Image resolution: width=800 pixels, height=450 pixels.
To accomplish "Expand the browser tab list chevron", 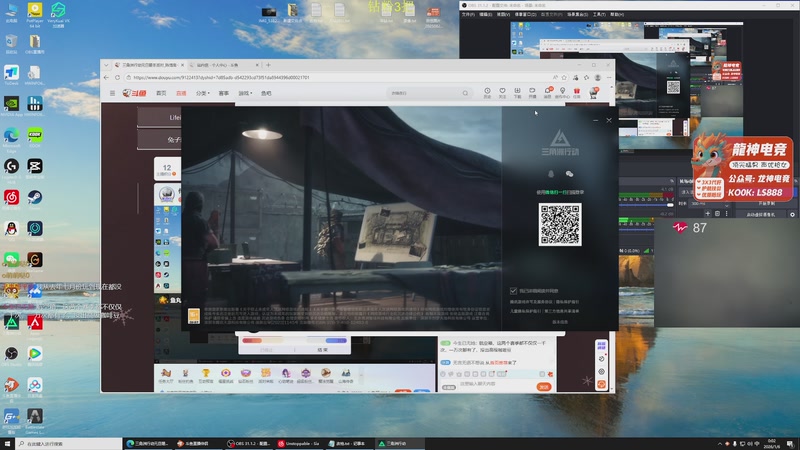I will (x=106, y=65).
